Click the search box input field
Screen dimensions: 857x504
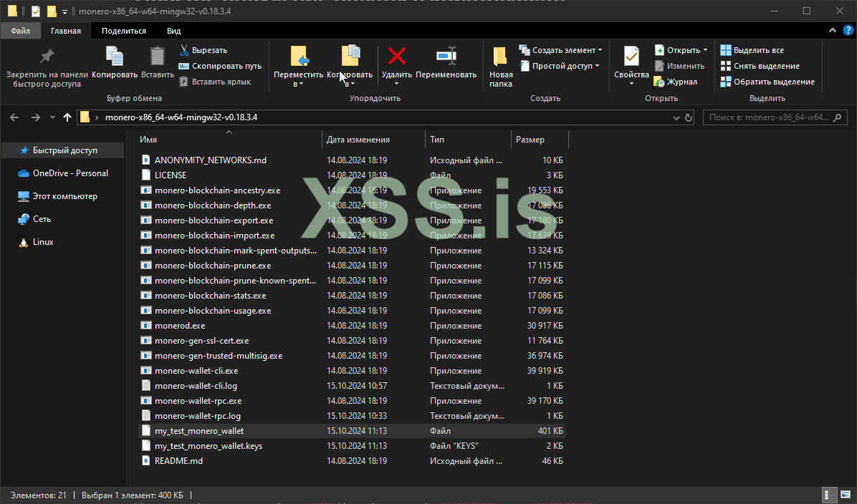point(767,117)
